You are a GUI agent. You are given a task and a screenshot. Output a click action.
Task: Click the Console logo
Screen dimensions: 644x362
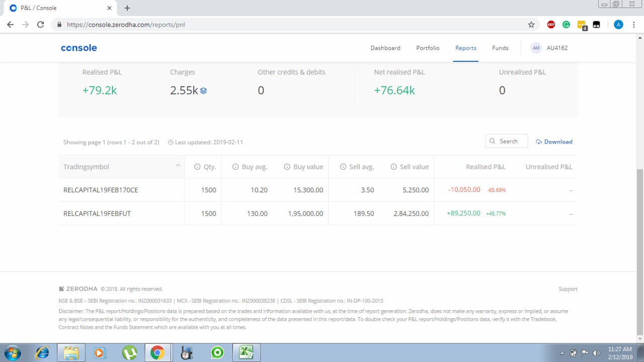[79, 48]
